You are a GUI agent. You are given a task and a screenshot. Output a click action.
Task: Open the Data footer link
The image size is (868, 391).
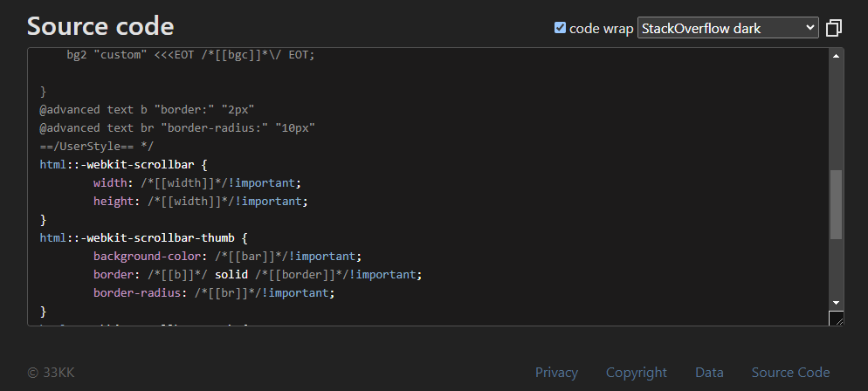[x=709, y=372]
